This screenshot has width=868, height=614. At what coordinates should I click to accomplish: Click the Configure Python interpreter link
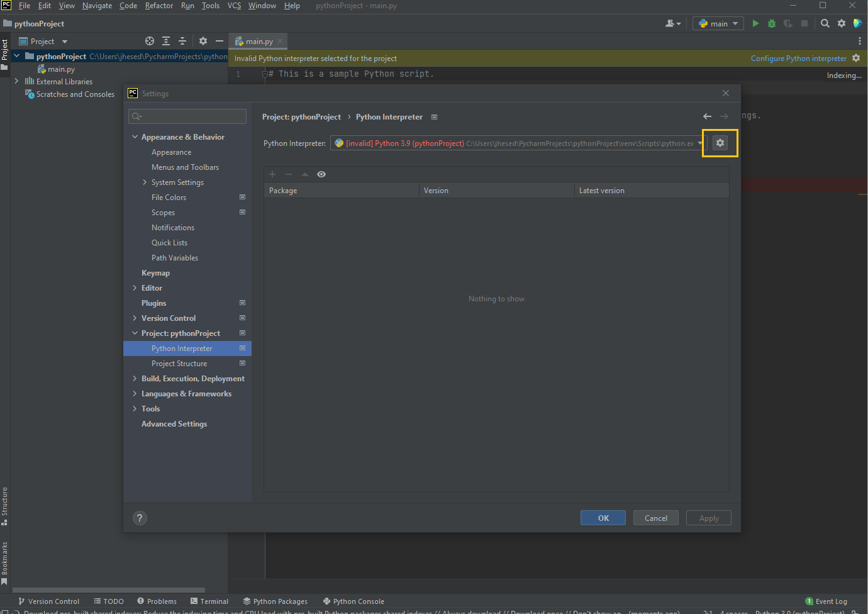coord(798,58)
